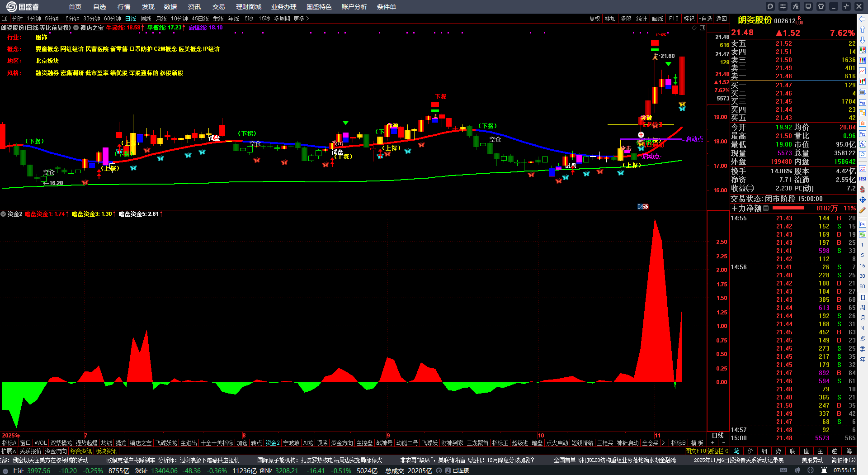Viewport: 868px width, 475px height.
Task: Click the red S icon in sidebar
Action: pos(863,189)
